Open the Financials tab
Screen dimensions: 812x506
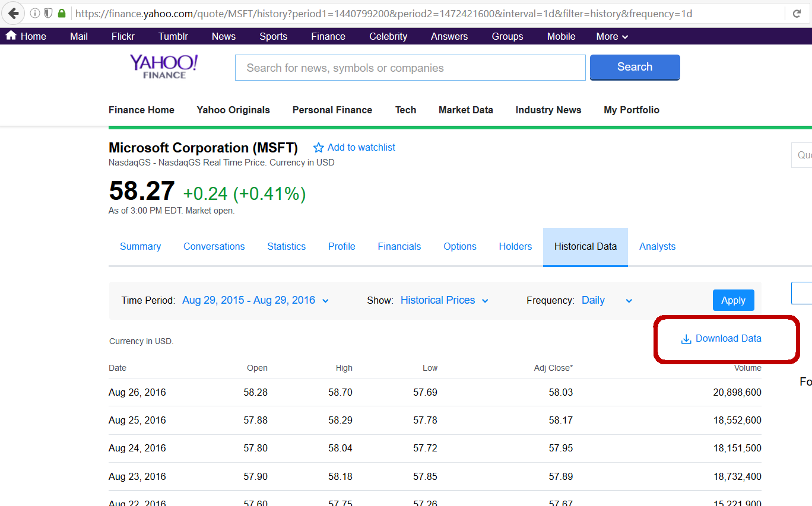pos(399,246)
